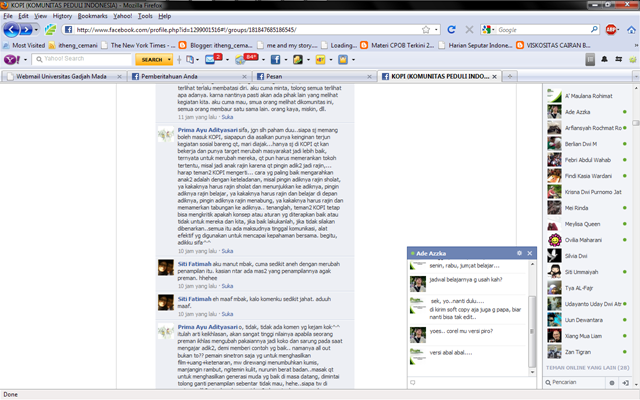Bookmark this page with the star icon
Screen dimensions: 640x400
426,30
